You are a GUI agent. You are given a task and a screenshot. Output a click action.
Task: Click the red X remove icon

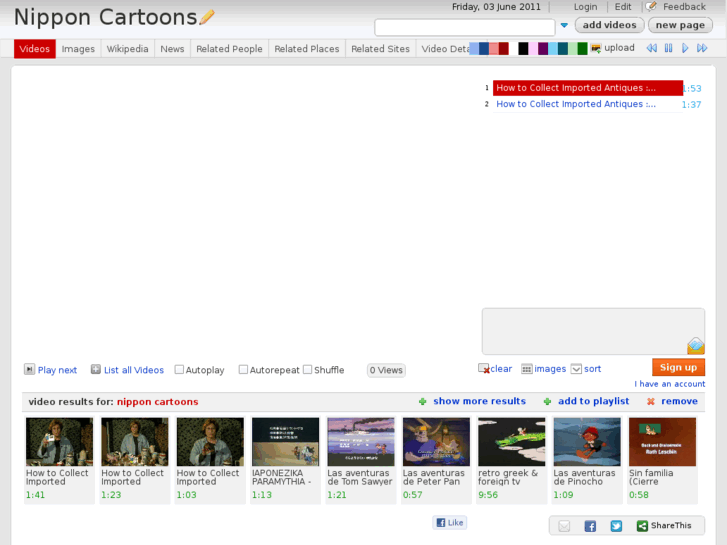[651, 402]
